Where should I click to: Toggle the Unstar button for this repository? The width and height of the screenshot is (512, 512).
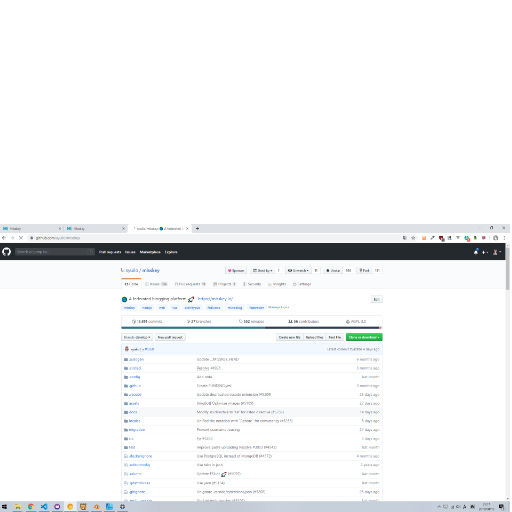(333, 270)
